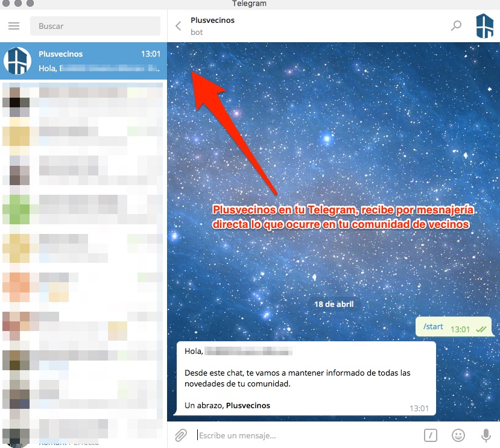Record a voice message with the microphone icon
The image size is (500, 448).
[x=486, y=435]
